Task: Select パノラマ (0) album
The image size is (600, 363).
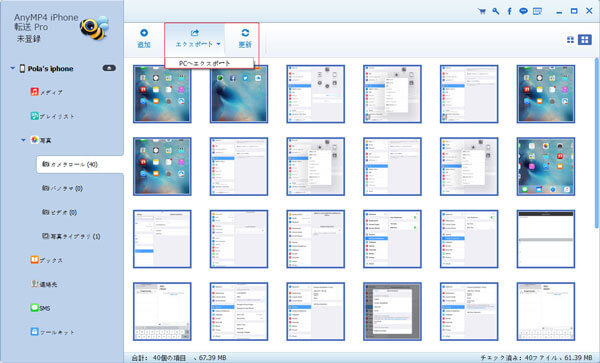Action: [62, 188]
